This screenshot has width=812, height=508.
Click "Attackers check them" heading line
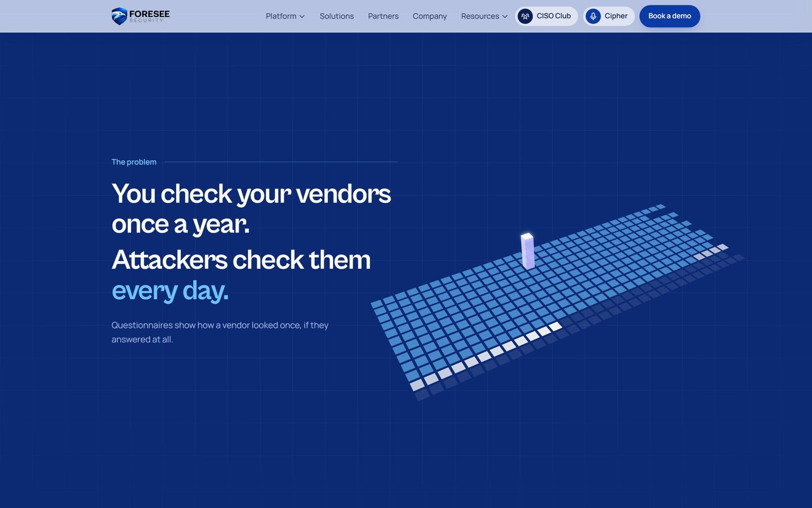click(x=241, y=260)
